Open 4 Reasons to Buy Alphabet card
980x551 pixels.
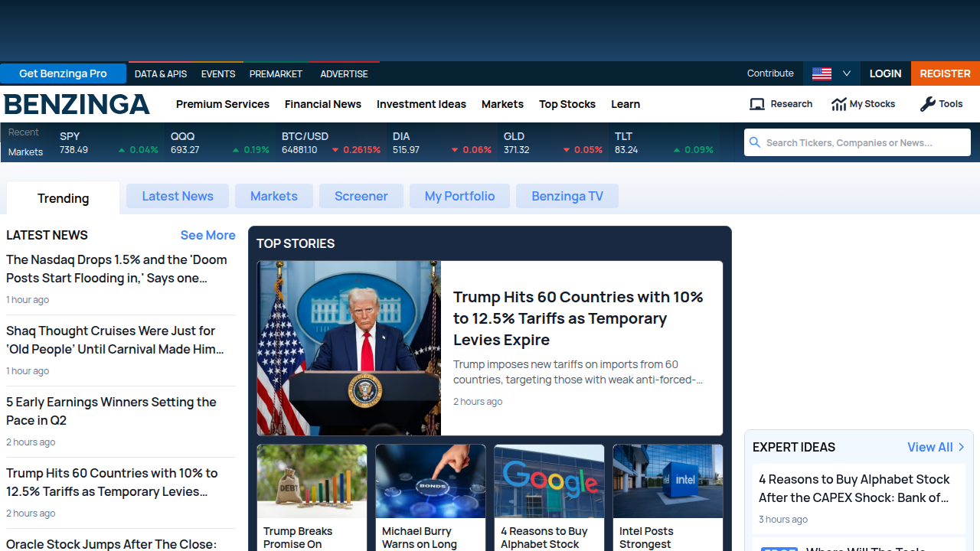tap(544, 537)
